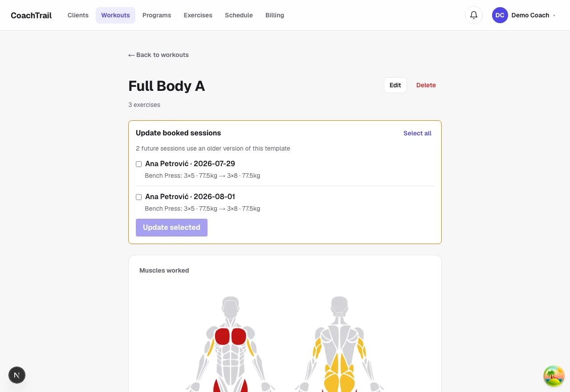Expand the Demo Coach account menu arrow

coord(554,15)
